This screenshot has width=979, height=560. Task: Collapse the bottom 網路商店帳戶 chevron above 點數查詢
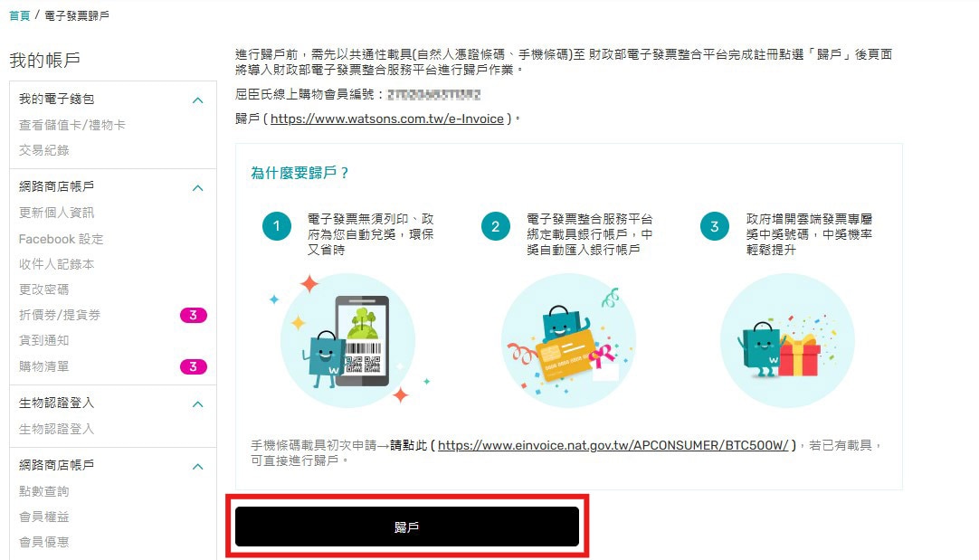click(198, 466)
